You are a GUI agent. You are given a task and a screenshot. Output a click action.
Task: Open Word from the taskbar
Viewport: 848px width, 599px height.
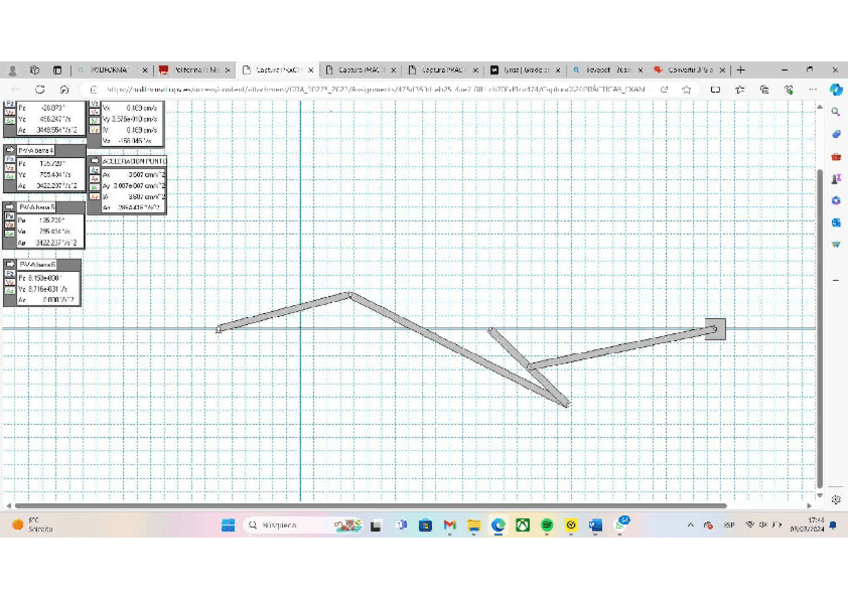595,525
